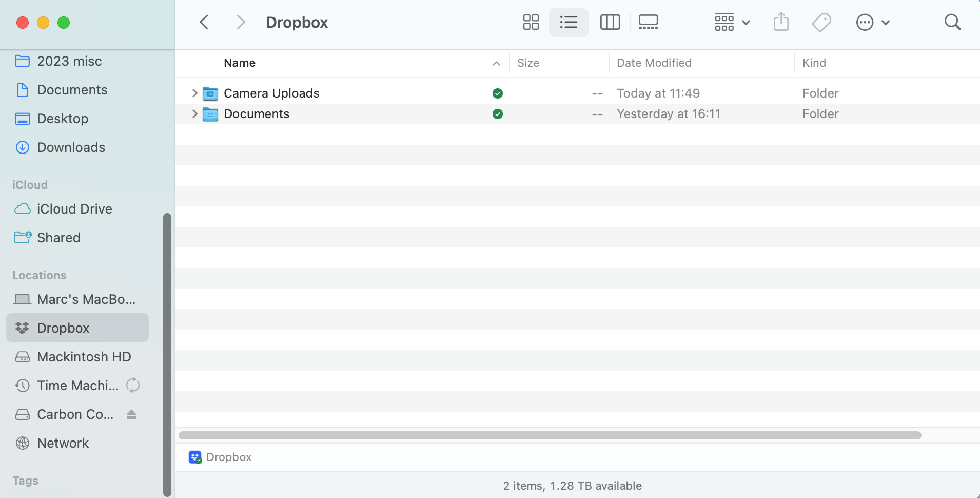Click the horizontal scrollbar of the file list
The height and width of the screenshot is (498, 980).
pos(550,435)
